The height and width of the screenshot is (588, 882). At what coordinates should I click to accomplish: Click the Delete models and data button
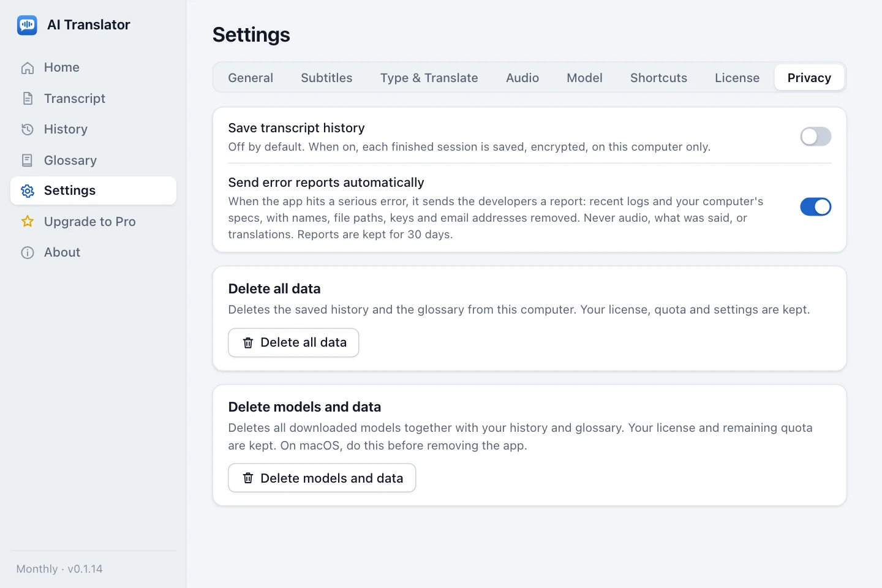pos(322,478)
